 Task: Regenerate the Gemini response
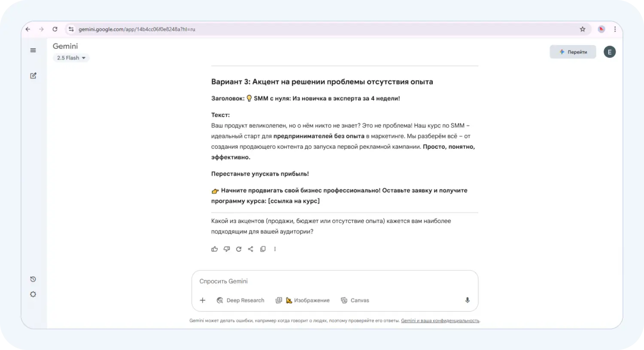click(239, 249)
